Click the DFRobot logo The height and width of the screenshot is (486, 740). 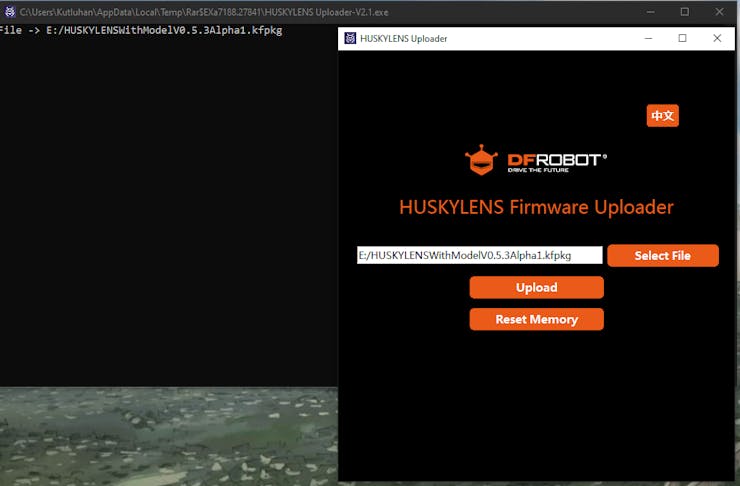(536, 160)
